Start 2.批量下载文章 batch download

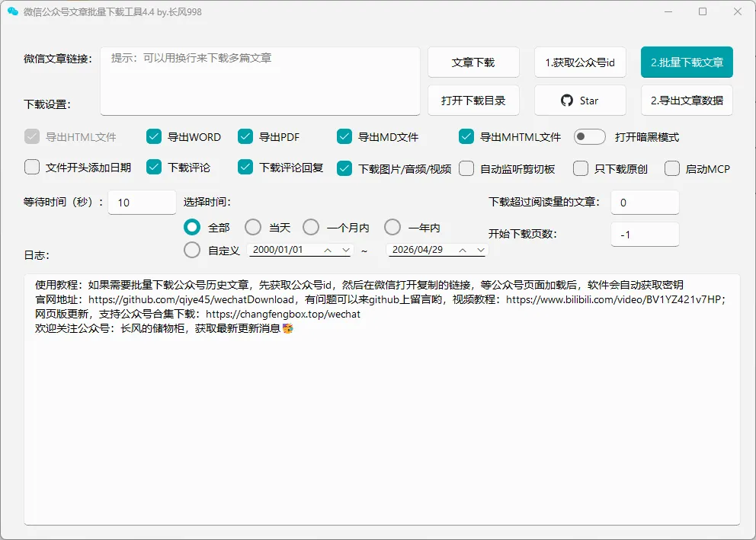687,62
